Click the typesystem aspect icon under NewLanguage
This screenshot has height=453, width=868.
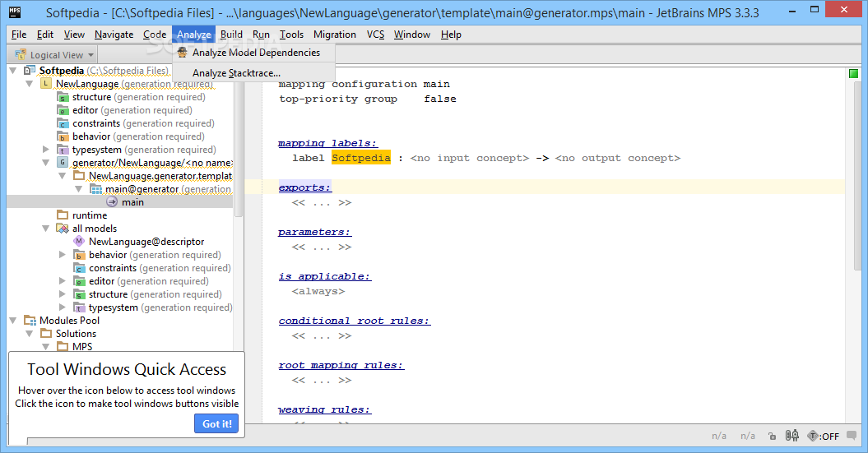click(63, 150)
